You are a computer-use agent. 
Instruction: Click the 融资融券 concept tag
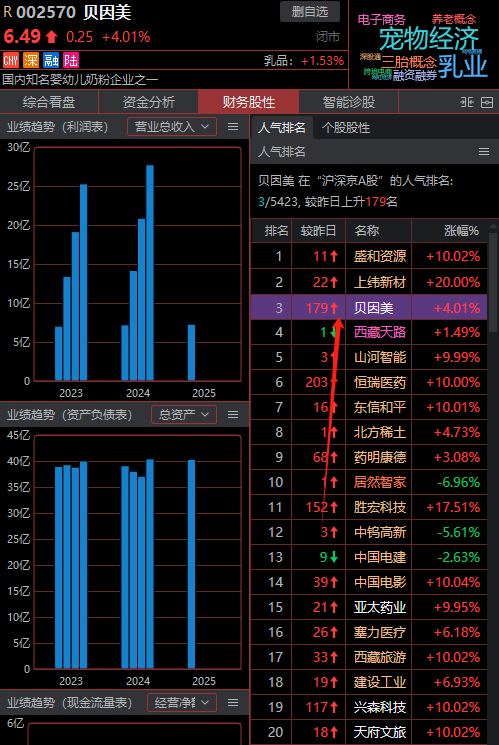(x=415, y=75)
